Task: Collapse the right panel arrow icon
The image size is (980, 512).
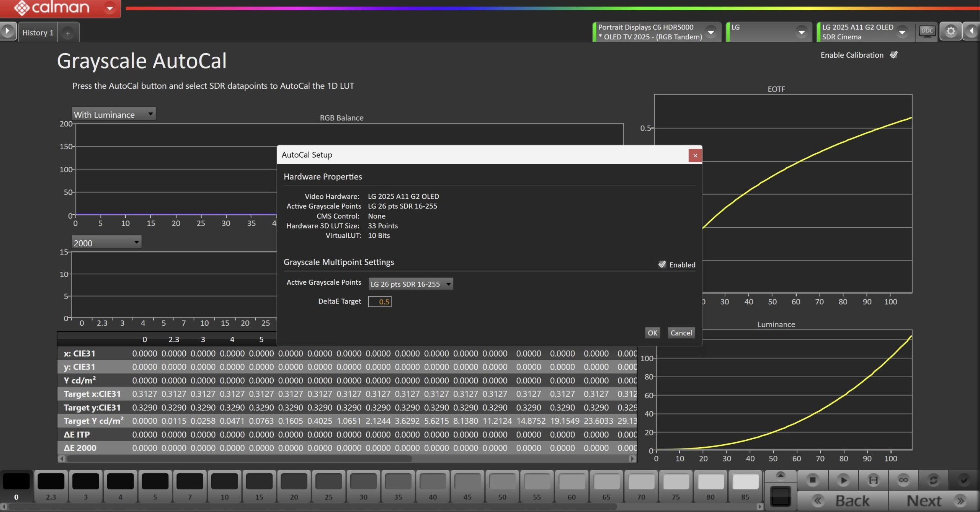Action: tap(972, 31)
